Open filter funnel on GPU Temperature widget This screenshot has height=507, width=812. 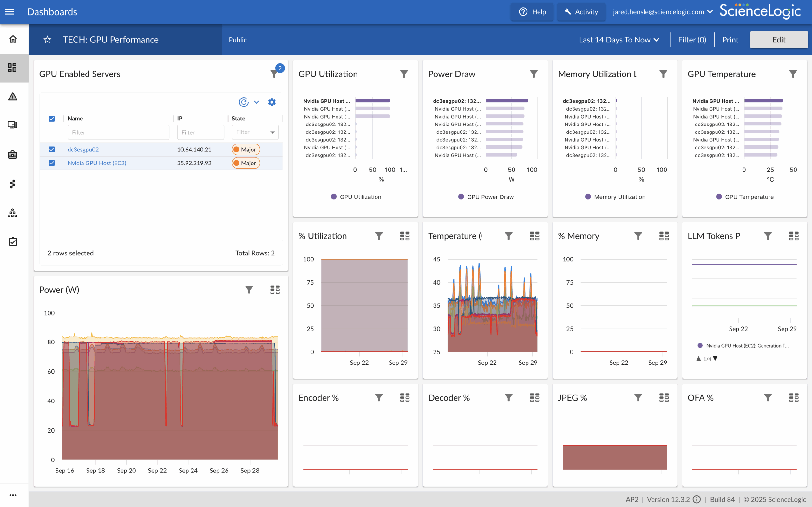coord(793,74)
